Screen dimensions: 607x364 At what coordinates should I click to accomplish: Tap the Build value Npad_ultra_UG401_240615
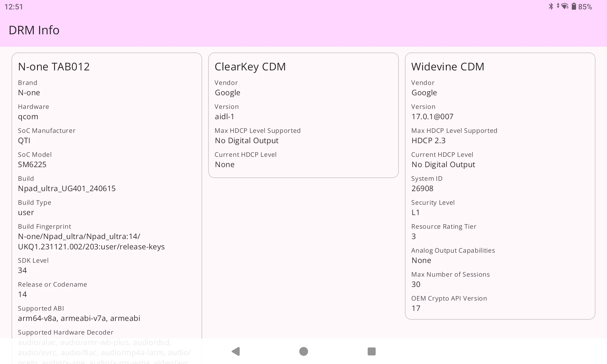[x=67, y=188]
